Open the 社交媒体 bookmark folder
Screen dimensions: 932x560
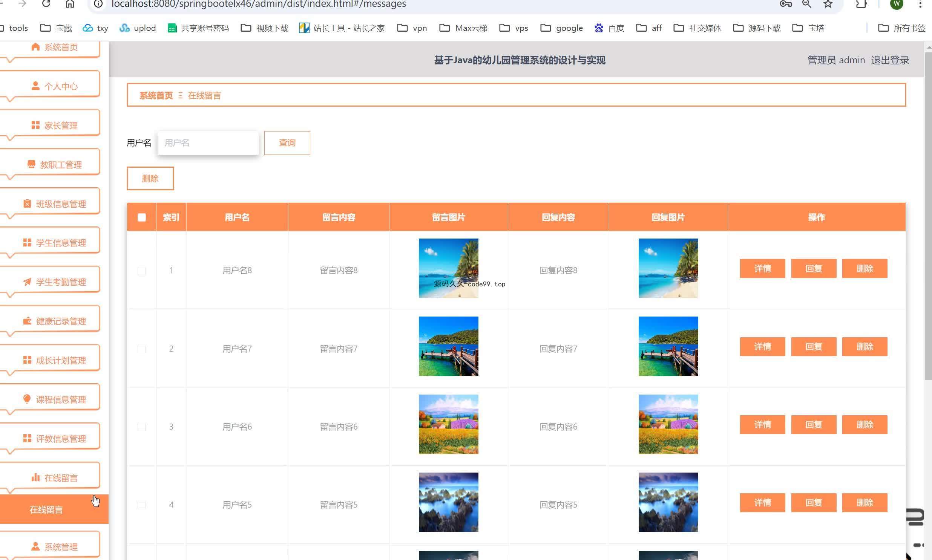(x=697, y=28)
